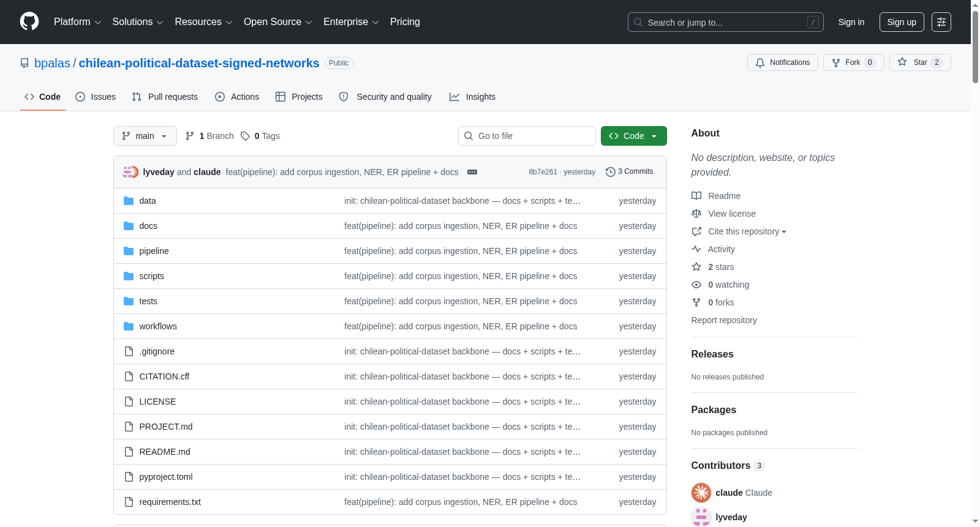Open the Projects tab

coord(299,97)
